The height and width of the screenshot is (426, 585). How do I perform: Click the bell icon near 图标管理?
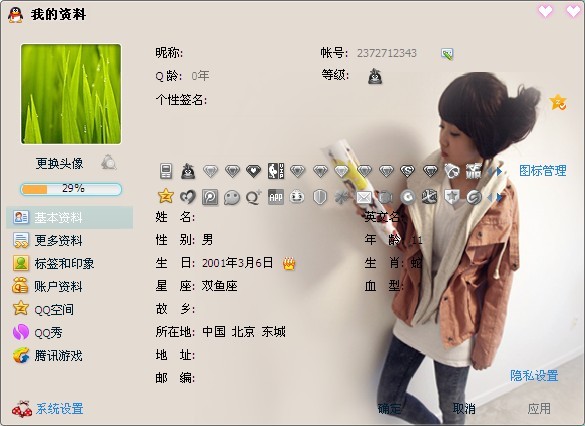[x=452, y=171]
